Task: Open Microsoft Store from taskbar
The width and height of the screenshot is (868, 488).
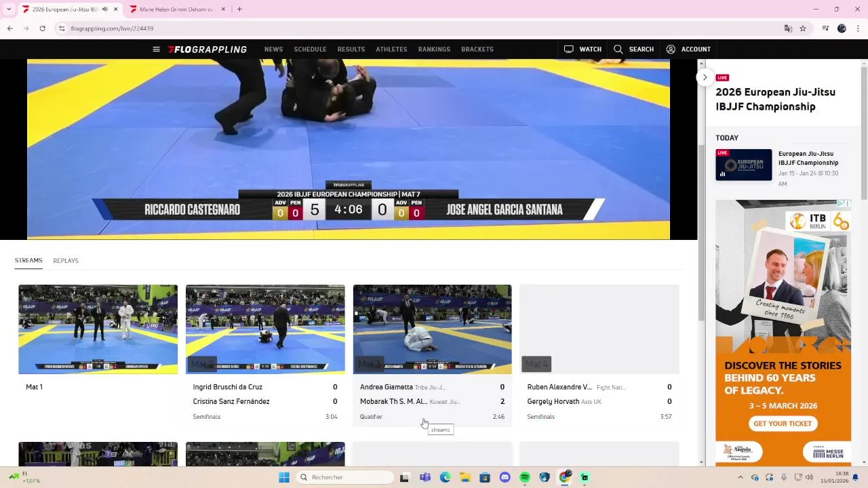Action: coord(485,477)
